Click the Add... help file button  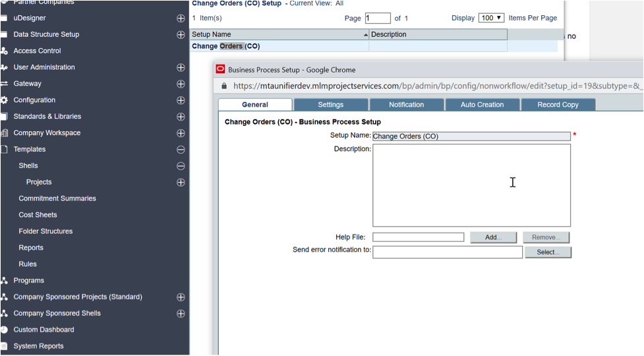coord(493,237)
